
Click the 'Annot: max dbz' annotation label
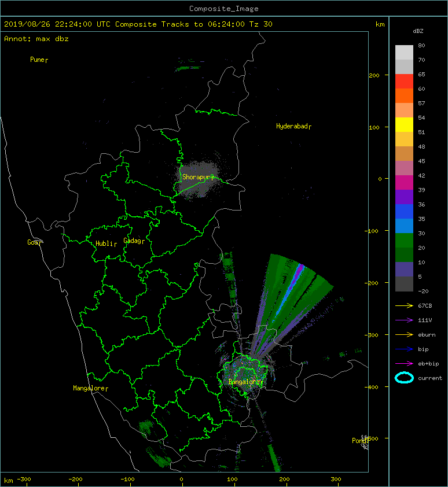pos(36,39)
